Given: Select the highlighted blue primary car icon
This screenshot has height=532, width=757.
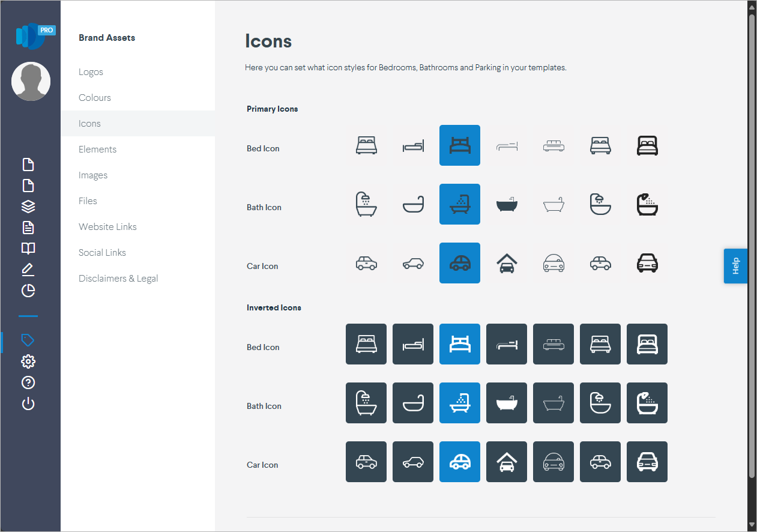Looking at the screenshot, I should (x=460, y=263).
